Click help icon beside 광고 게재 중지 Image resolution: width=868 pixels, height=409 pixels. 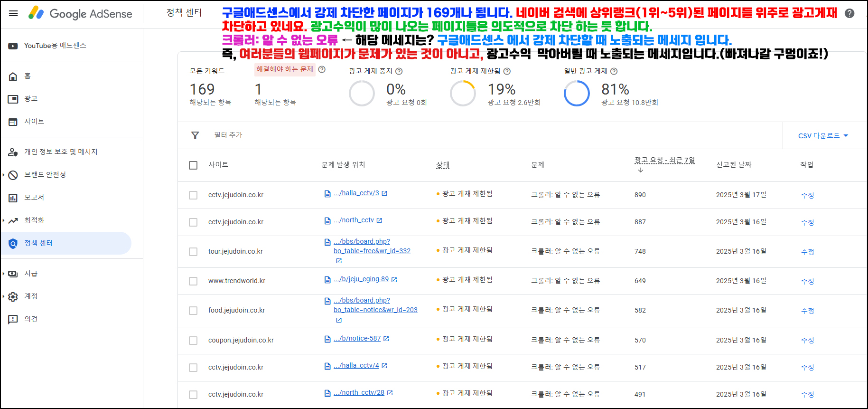[399, 71]
